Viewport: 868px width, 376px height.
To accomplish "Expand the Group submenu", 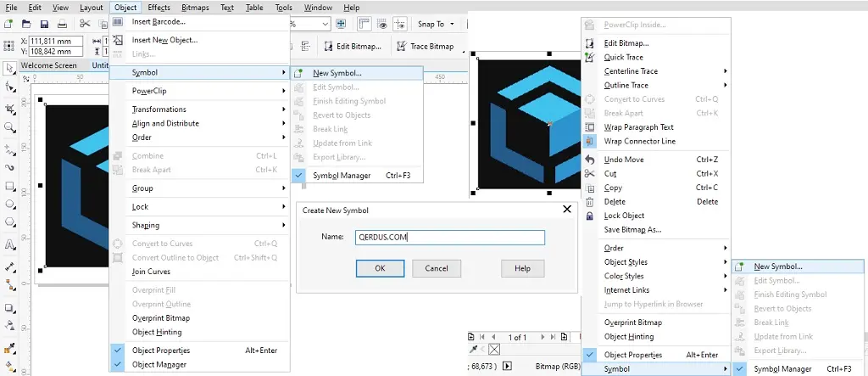I will pyautogui.click(x=200, y=188).
